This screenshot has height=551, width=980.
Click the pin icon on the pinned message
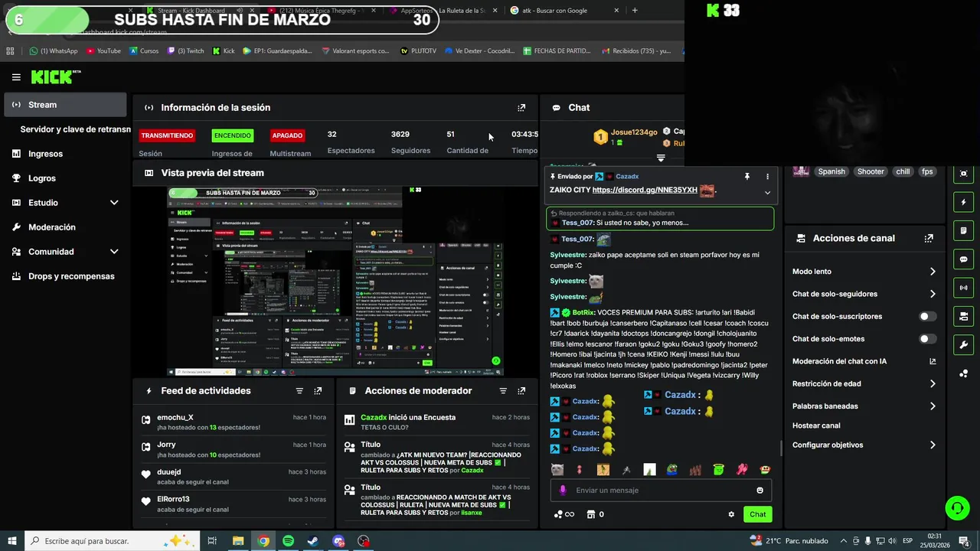[746, 177]
